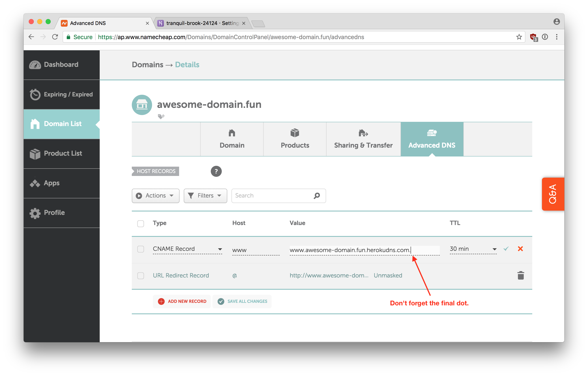The image size is (588, 376).
Task: Reload the page in browser toolbar
Action: click(55, 37)
